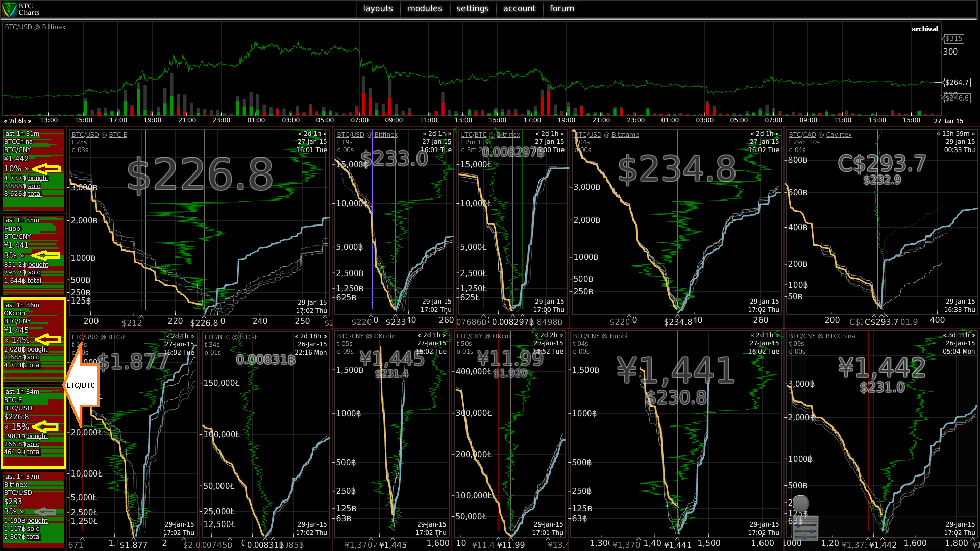Click sold link in OKcoin sidebar block
The image size is (980, 551).
pos(33,357)
